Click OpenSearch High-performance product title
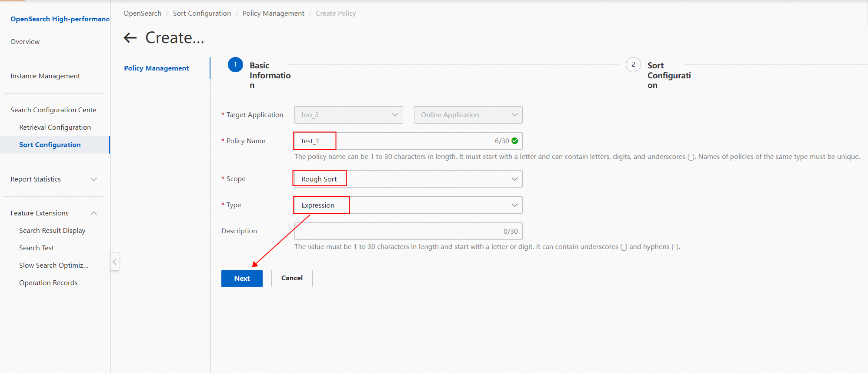The image size is (868, 373). (60, 19)
